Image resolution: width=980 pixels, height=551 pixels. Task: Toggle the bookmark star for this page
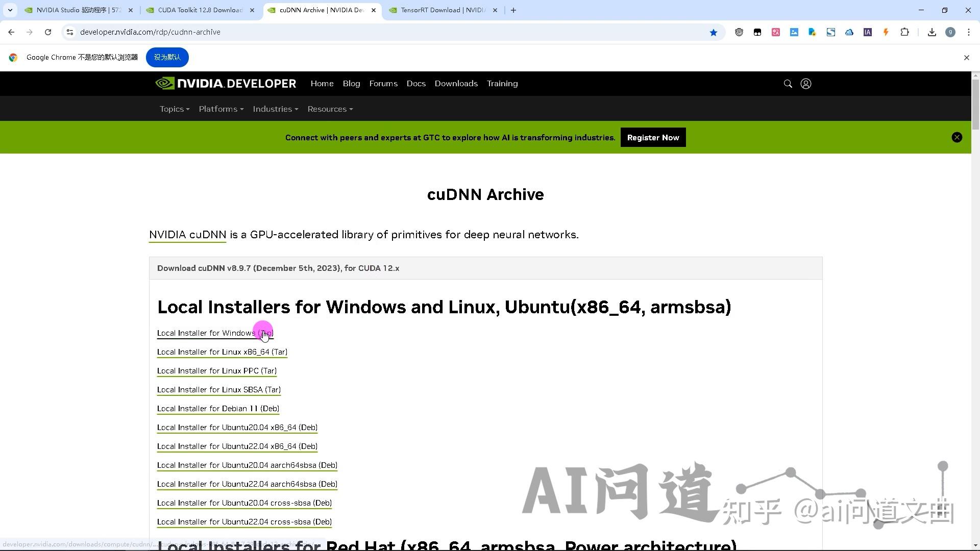[x=713, y=32]
